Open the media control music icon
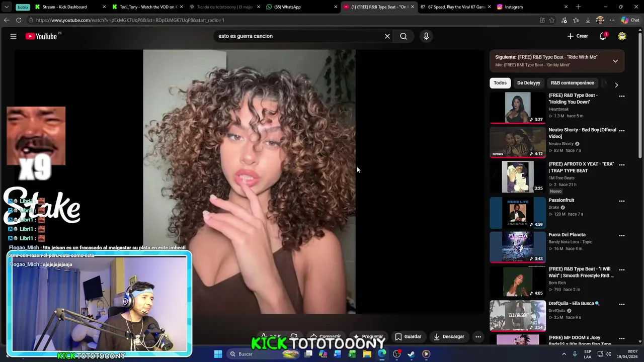This screenshot has width=644, height=362. click(x=564, y=20)
